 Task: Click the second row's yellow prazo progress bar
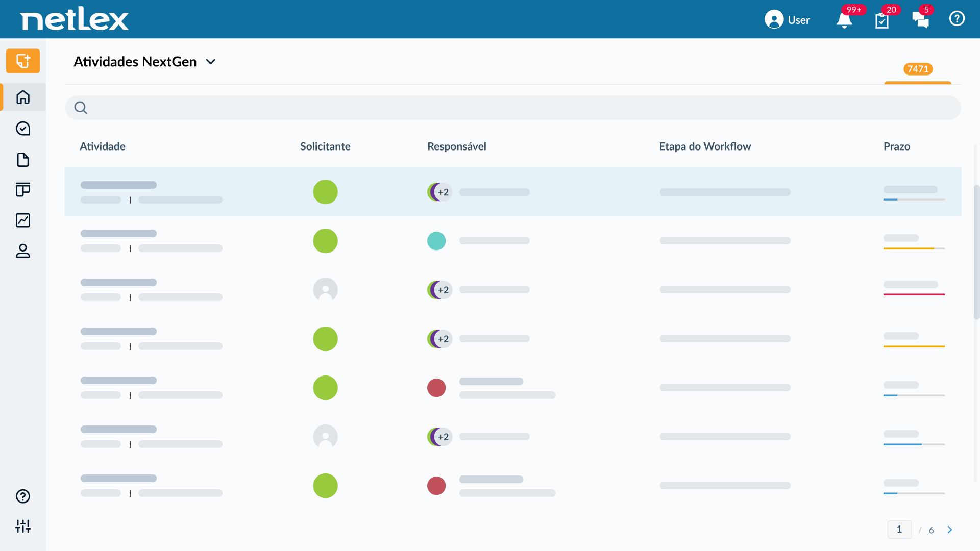coord(914,248)
